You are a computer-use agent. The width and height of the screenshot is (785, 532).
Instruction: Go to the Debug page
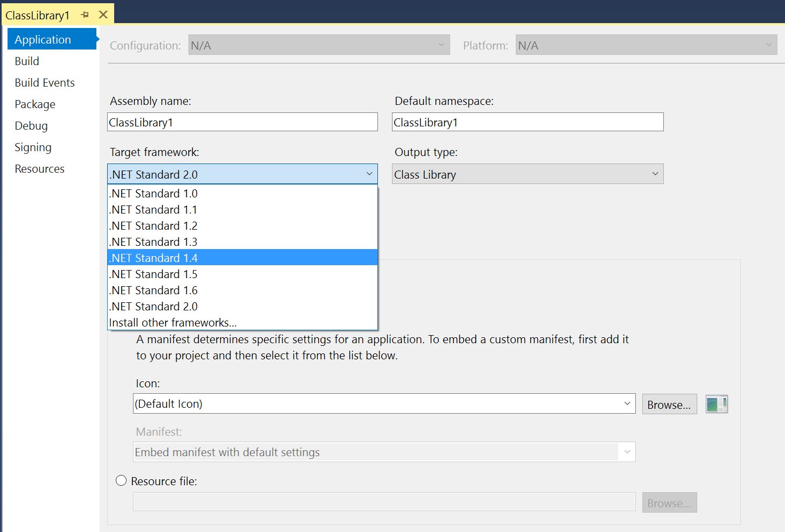[x=31, y=125]
